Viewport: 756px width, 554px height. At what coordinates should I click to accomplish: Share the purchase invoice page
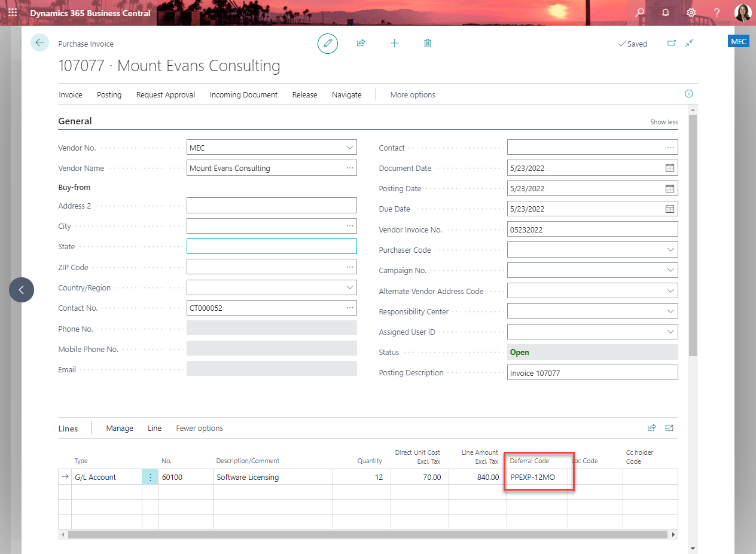pyautogui.click(x=361, y=44)
